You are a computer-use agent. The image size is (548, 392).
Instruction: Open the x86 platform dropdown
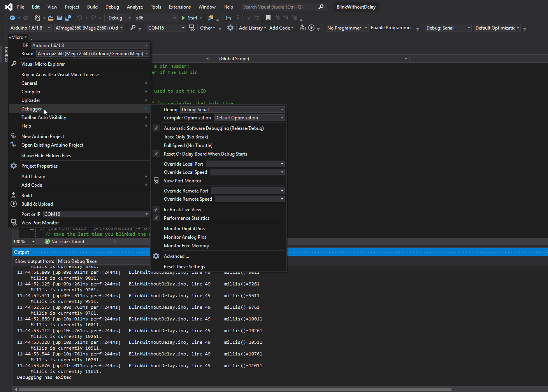pos(156,18)
